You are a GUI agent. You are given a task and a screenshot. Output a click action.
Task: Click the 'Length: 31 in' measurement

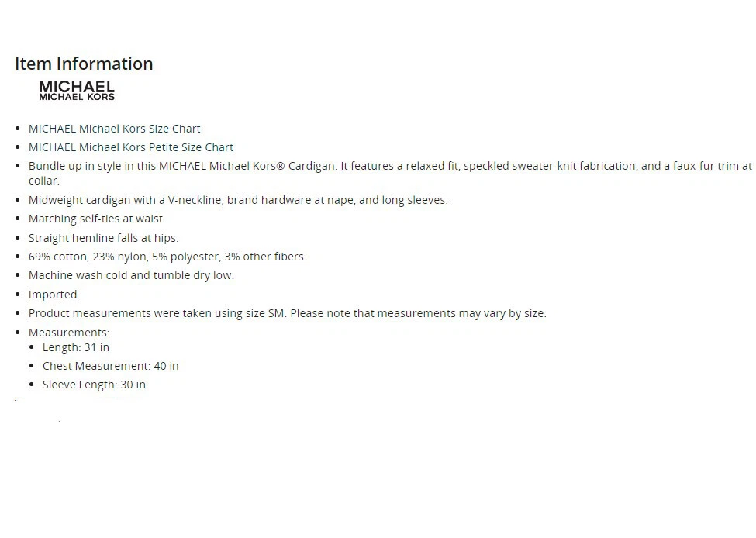[76, 347]
